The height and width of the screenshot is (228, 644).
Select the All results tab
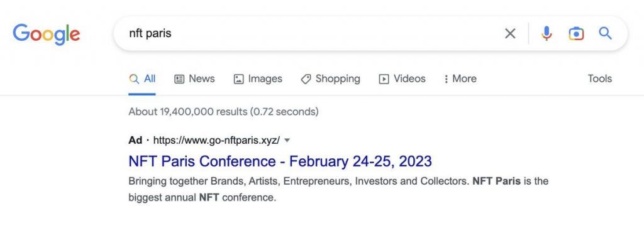tap(142, 79)
